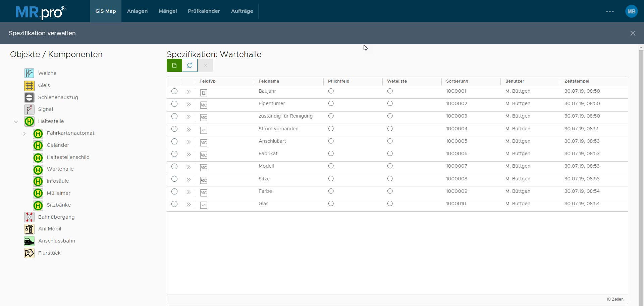Click the Bahnübergang crossing icon
Image resolution: width=644 pixels, height=306 pixels.
tap(29, 217)
